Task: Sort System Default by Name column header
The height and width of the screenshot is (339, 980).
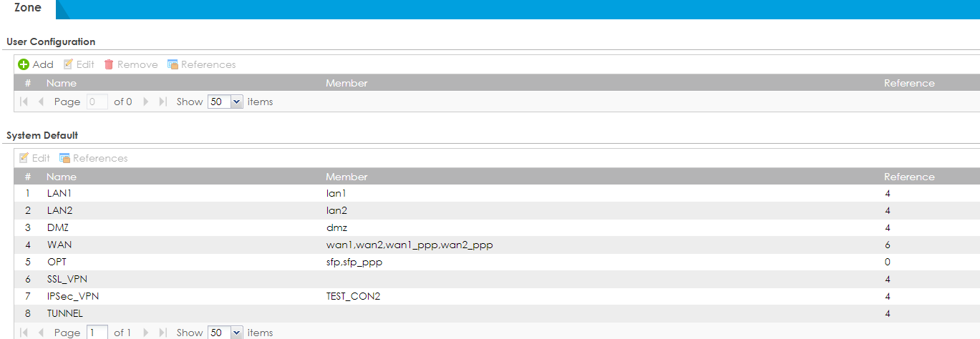Action: (62, 177)
